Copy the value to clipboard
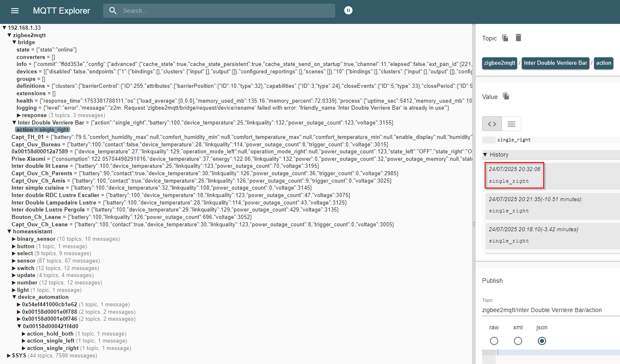620x364 pixels. point(506,96)
